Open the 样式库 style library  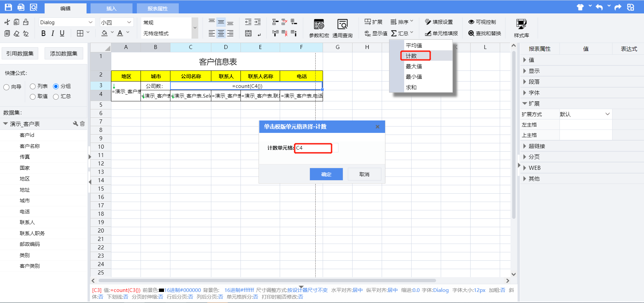(521, 28)
